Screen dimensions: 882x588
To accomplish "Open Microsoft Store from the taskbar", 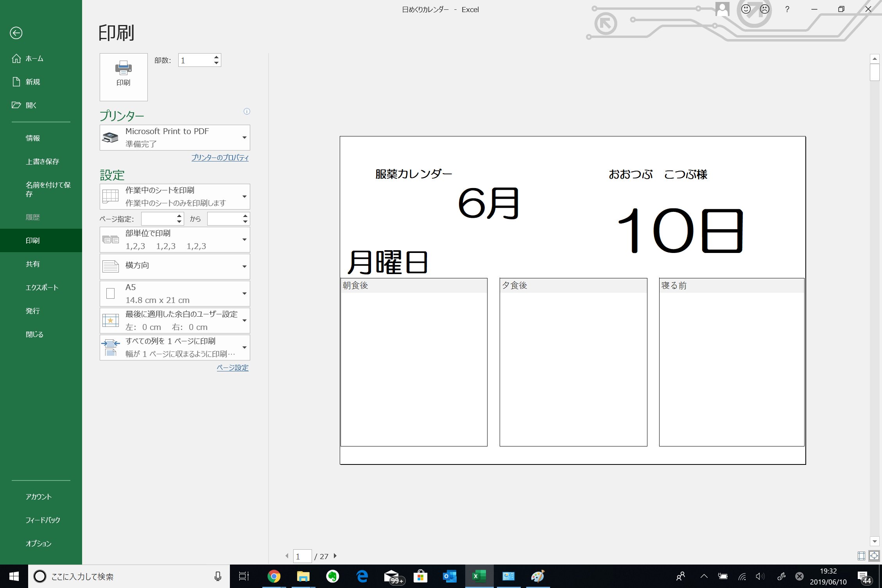I will coord(421,576).
